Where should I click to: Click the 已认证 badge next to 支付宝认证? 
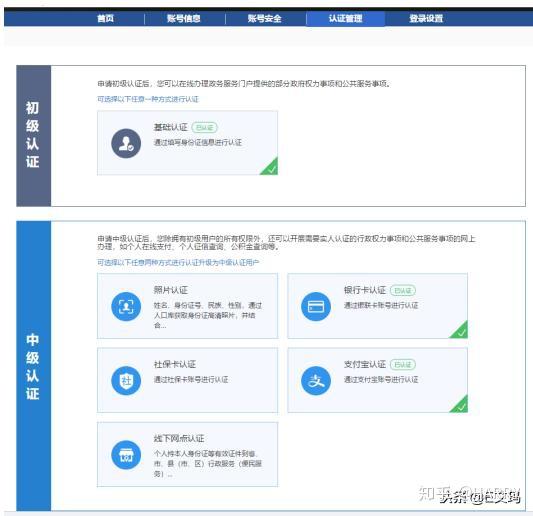click(403, 364)
